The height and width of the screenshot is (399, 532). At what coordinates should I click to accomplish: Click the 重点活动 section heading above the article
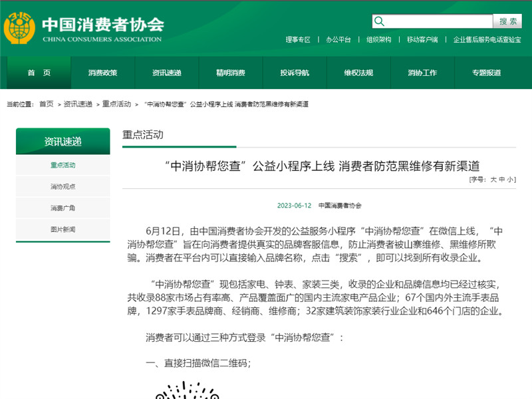(x=143, y=135)
